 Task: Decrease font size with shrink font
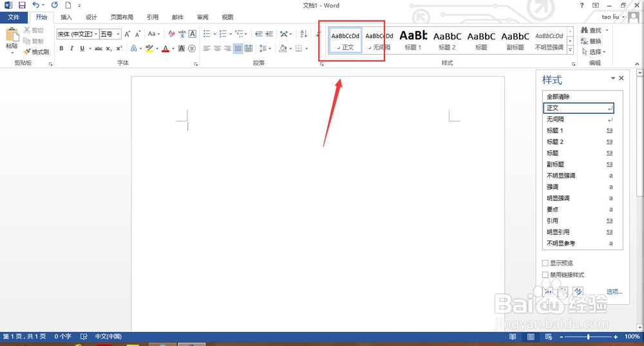138,34
